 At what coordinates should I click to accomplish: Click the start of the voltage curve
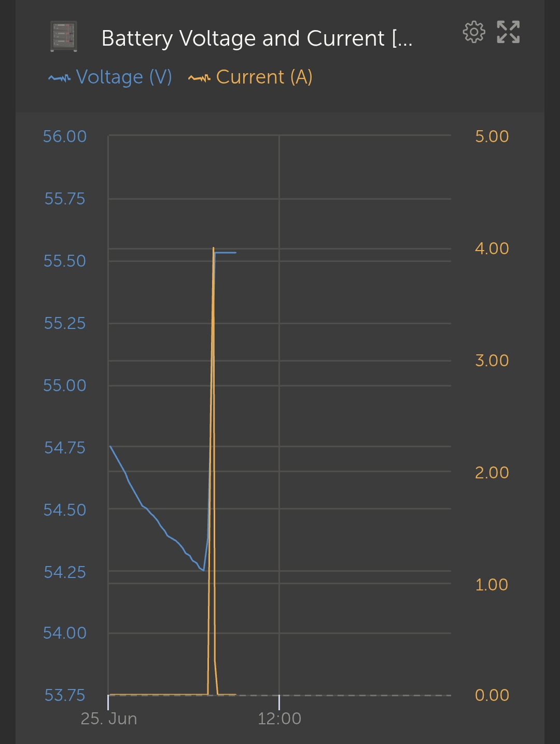(x=111, y=447)
